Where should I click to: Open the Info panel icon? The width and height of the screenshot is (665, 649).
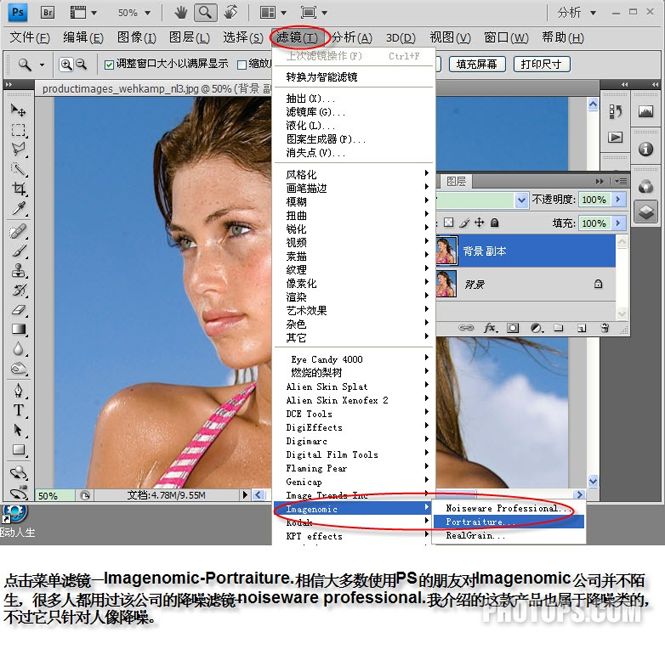[645, 149]
